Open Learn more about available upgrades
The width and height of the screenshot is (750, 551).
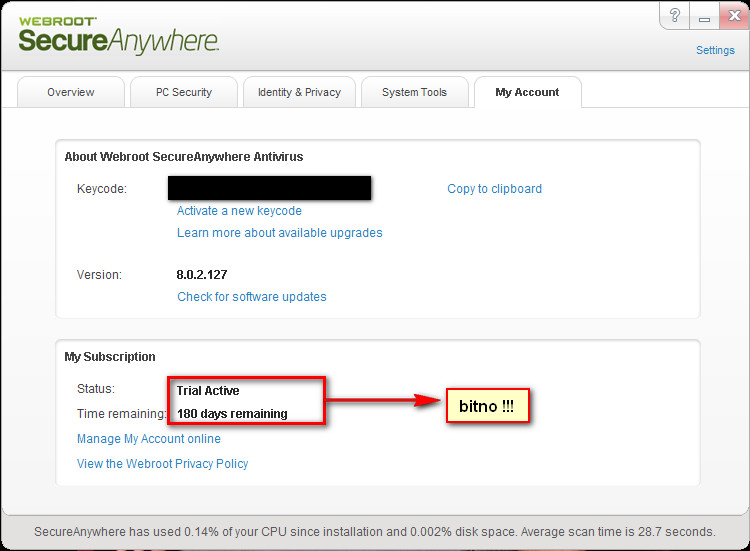[x=280, y=233]
